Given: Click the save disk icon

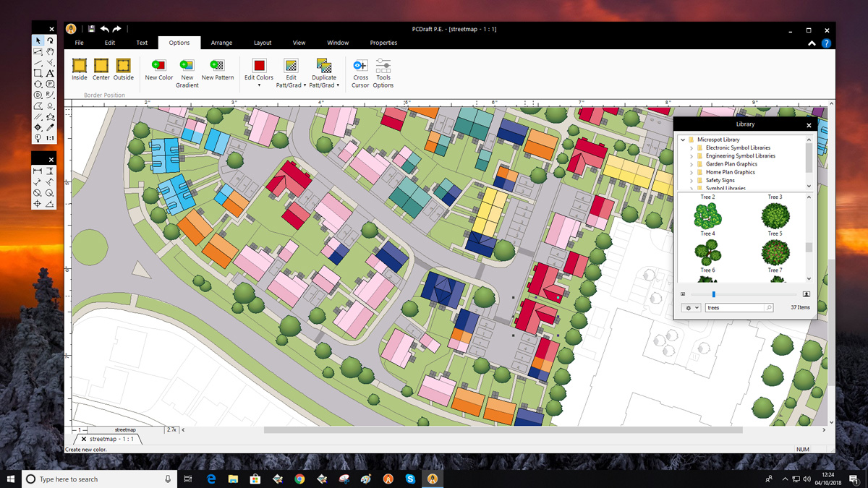Looking at the screenshot, I should [91, 29].
